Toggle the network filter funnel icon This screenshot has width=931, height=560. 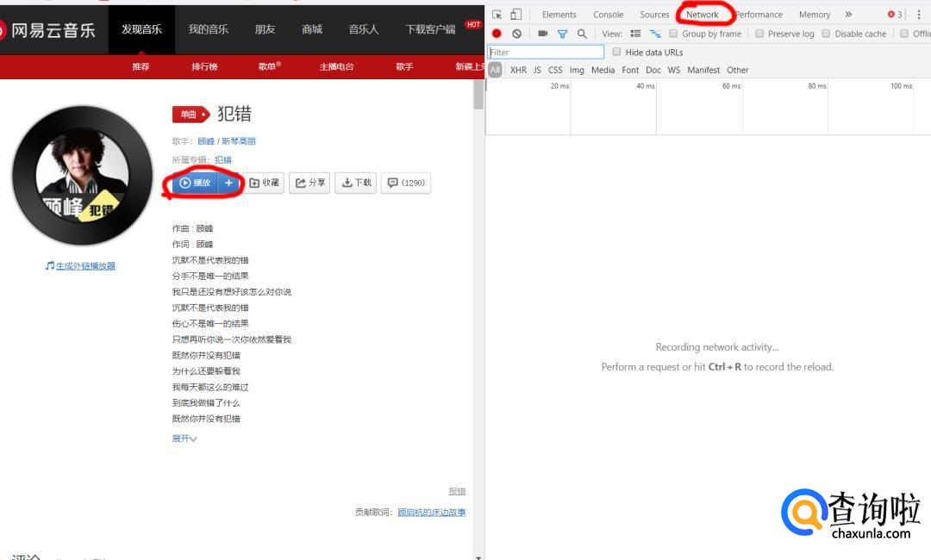562,34
